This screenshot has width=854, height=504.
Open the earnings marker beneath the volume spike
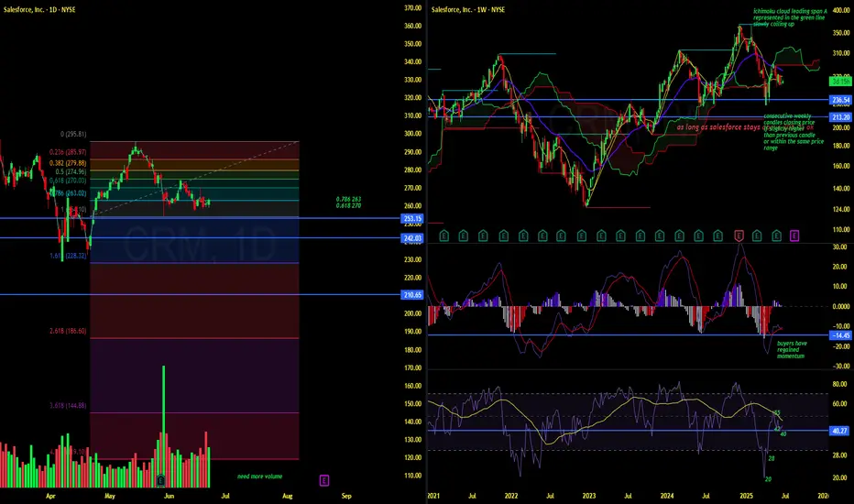(160, 480)
